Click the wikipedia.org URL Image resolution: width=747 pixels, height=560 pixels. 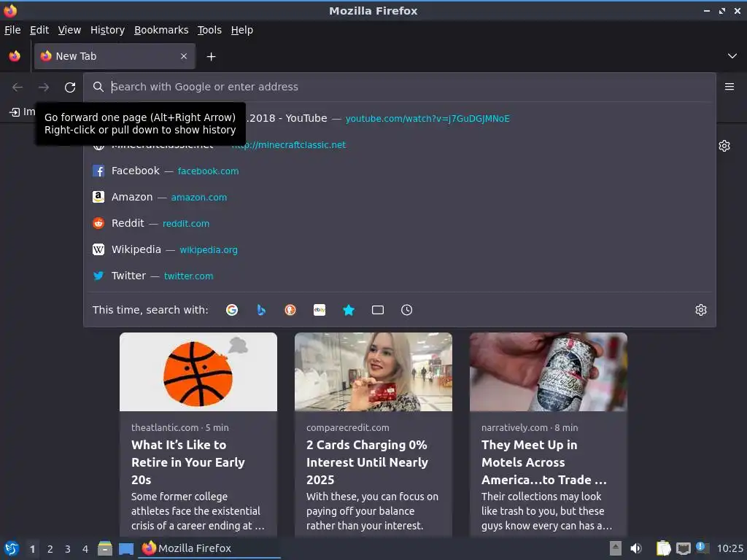[x=208, y=249]
